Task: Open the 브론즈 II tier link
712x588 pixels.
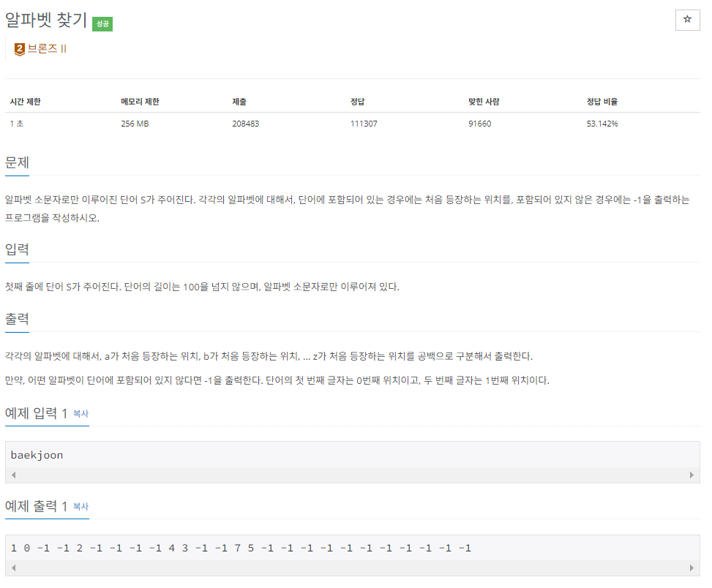Action: click(x=48, y=48)
